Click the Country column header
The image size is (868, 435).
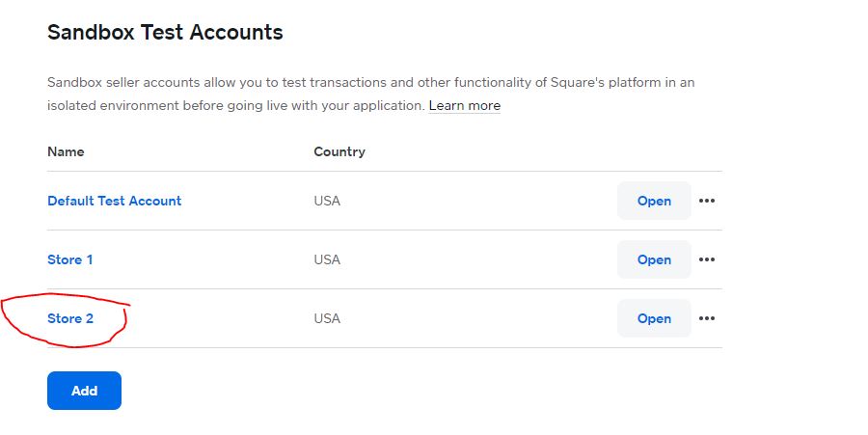339,151
